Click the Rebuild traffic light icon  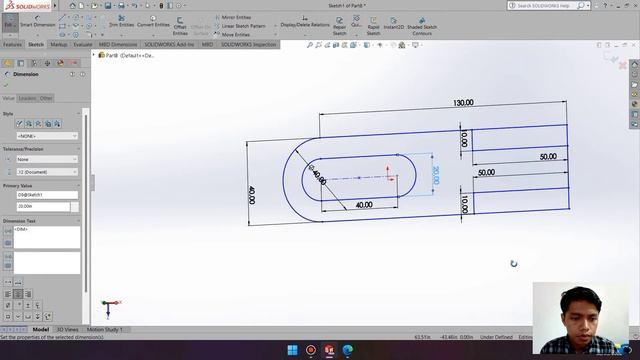coord(161,6)
